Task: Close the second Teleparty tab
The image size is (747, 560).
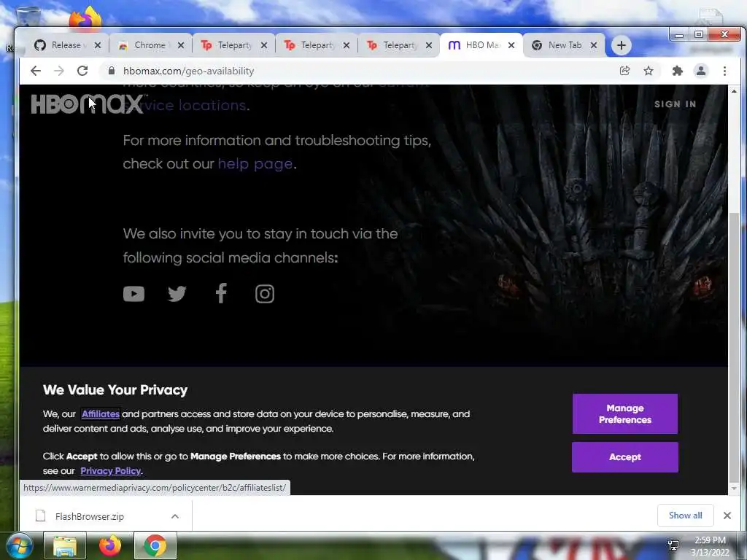Action: [x=347, y=45]
